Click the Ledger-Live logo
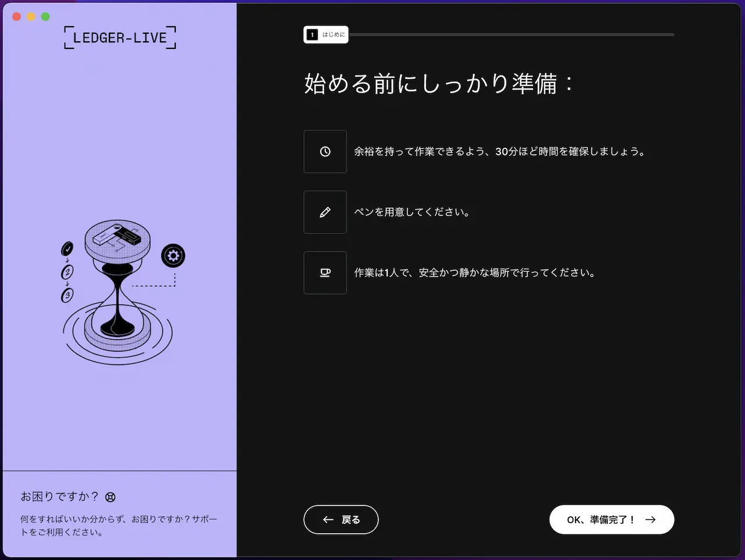 pyautogui.click(x=120, y=37)
